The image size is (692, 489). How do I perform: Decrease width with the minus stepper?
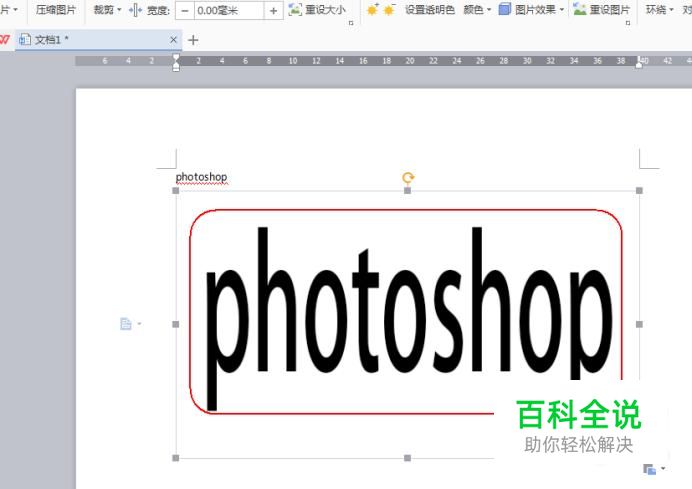pos(185,11)
